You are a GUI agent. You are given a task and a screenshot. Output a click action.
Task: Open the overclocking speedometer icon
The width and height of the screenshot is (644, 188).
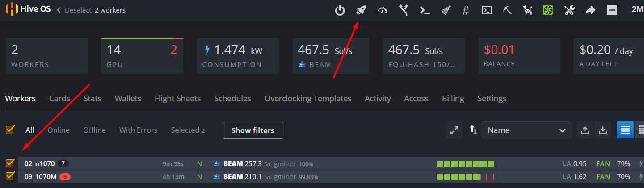(x=383, y=10)
